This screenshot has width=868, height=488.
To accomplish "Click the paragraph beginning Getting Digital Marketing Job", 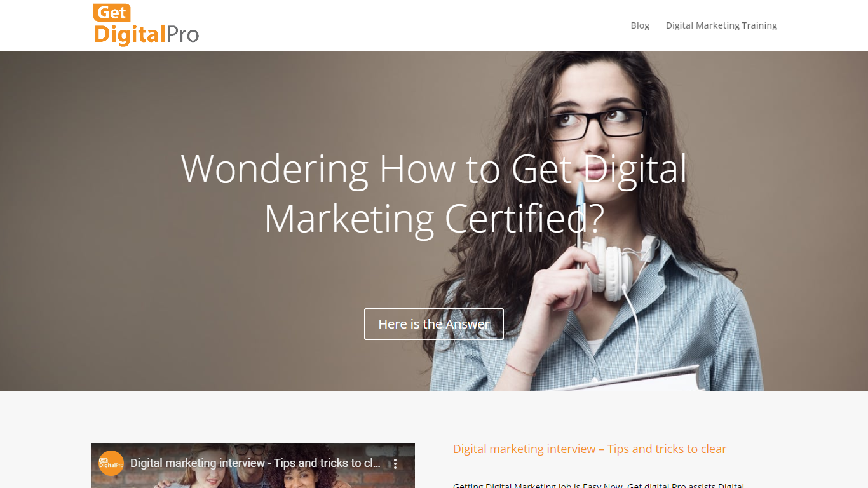I will (x=599, y=484).
